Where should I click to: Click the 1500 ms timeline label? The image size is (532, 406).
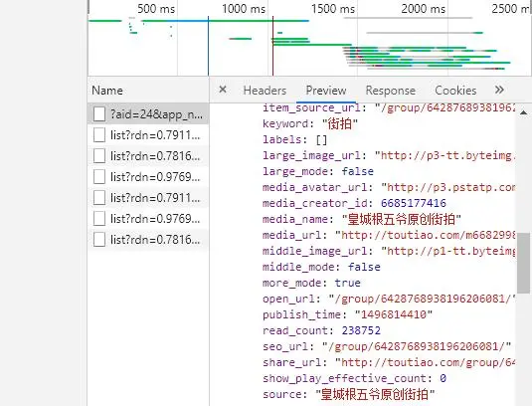coord(333,9)
